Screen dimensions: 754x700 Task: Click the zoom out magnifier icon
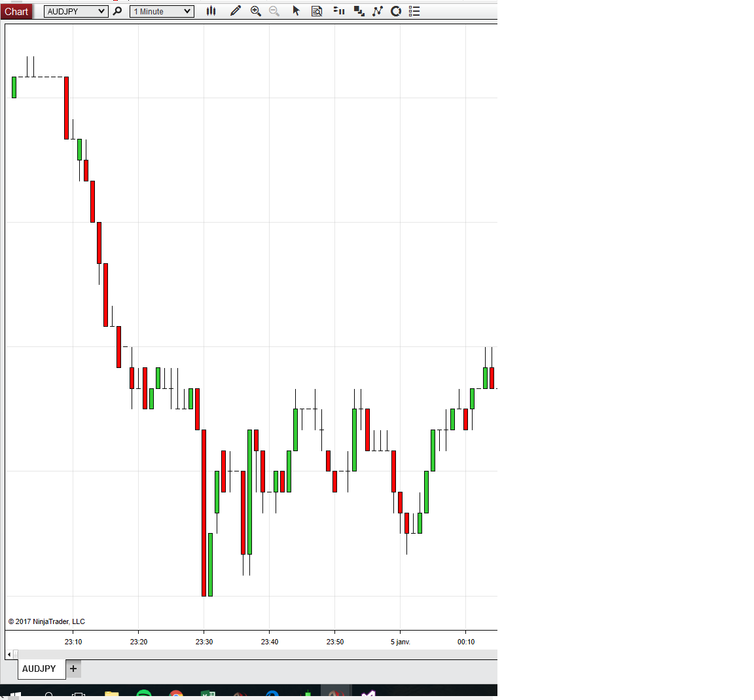click(274, 11)
